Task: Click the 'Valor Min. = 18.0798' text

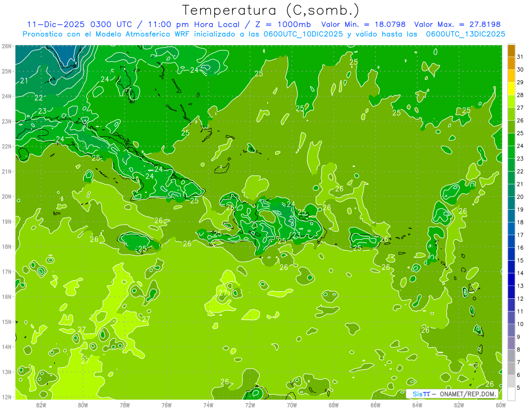Action: click(x=363, y=24)
